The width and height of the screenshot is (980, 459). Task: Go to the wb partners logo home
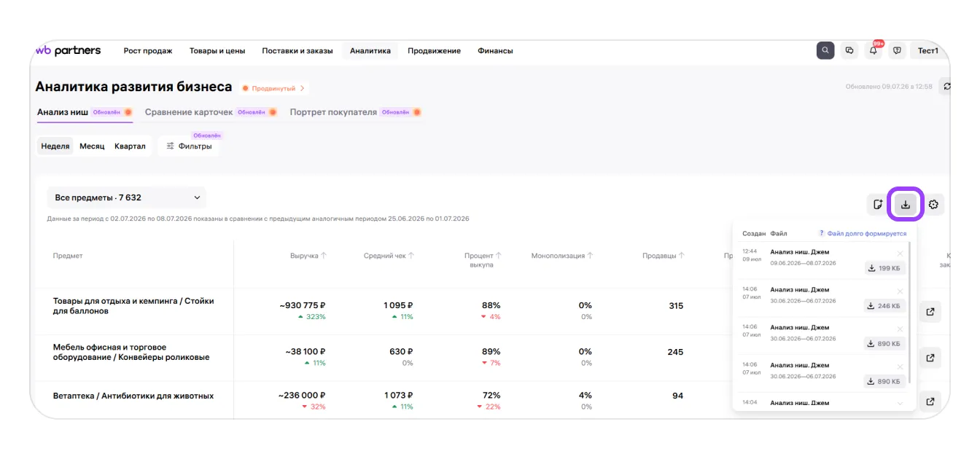pos(68,50)
